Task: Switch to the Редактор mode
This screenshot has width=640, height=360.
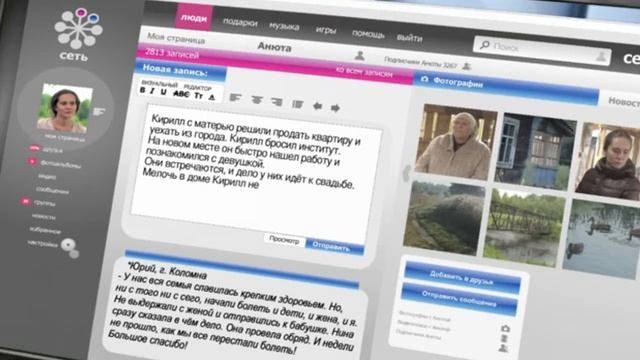Action: pos(198,88)
